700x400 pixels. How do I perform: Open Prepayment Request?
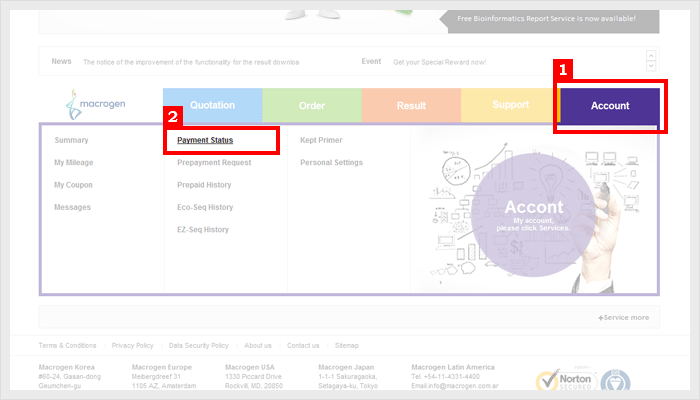coord(214,162)
